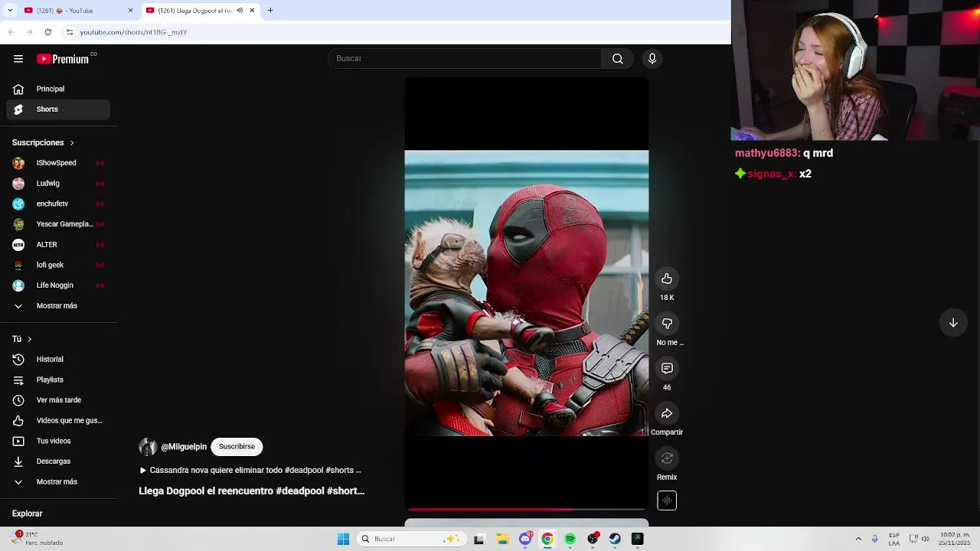Image resolution: width=980 pixels, height=551 pixels.
Task: Mute the playing tab via speaker icon
Action: tap(240, 11)
